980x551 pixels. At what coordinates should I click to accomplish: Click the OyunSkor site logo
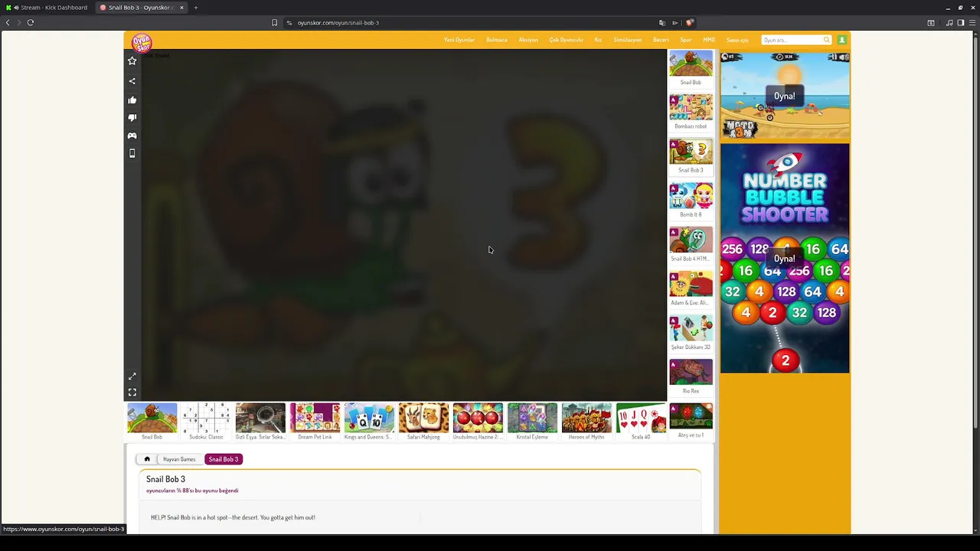(x=142, y=42)
